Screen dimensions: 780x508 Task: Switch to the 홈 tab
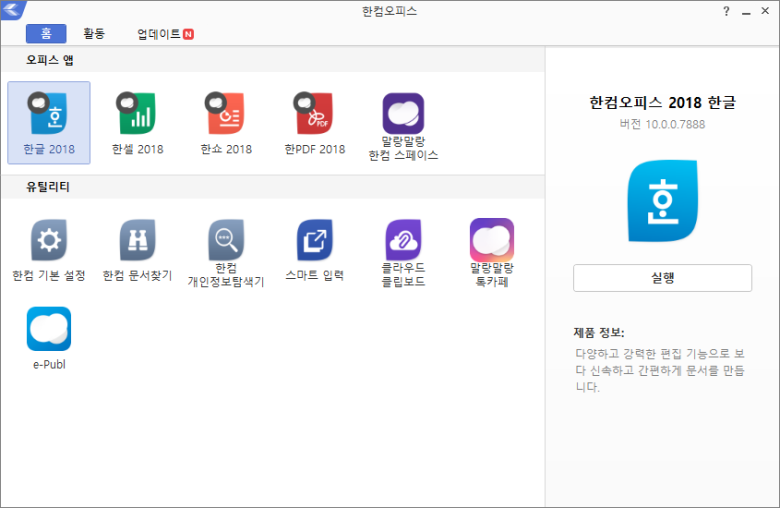point(46,33)
